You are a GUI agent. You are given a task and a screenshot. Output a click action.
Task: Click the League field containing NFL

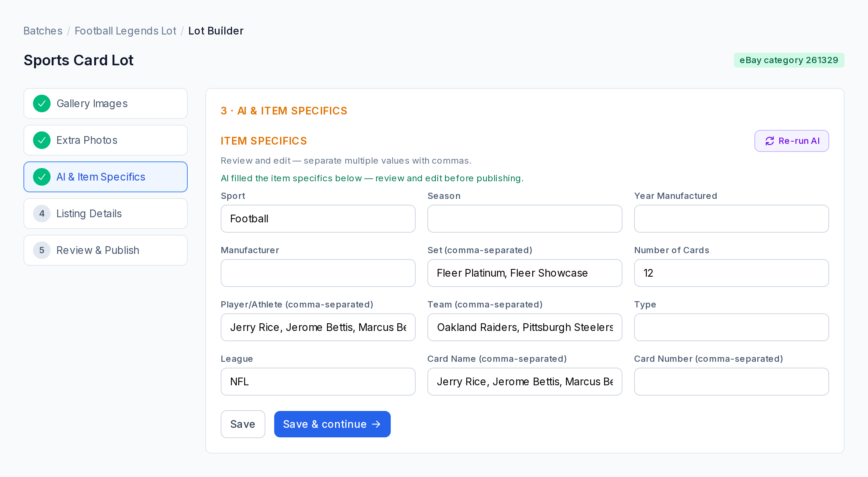tap(318, 382)
